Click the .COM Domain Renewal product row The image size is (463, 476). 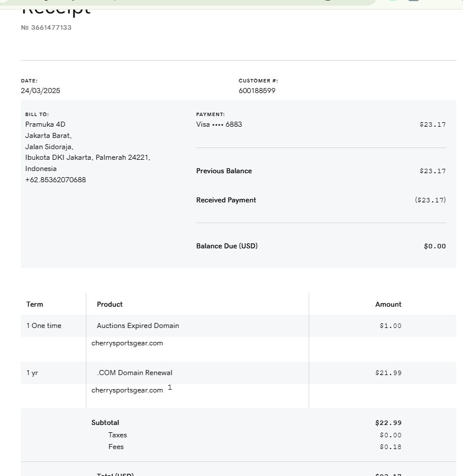pos(134,373)
